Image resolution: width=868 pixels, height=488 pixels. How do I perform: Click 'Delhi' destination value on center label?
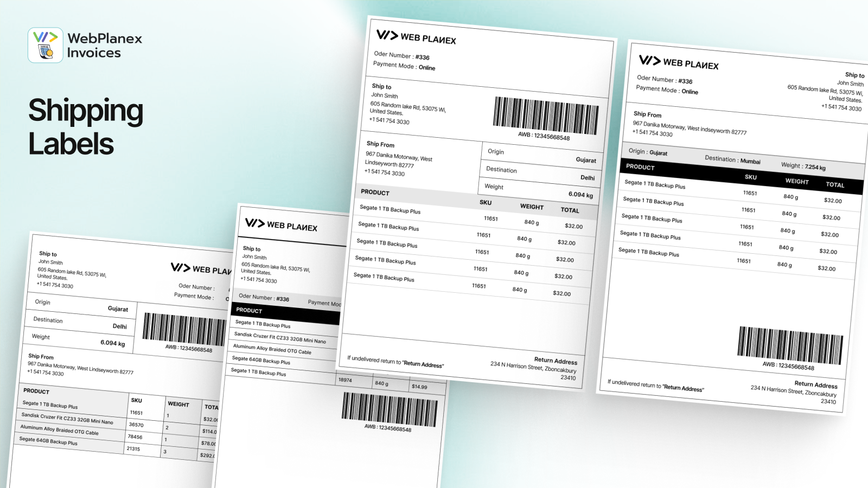click(x=588, y=177)
